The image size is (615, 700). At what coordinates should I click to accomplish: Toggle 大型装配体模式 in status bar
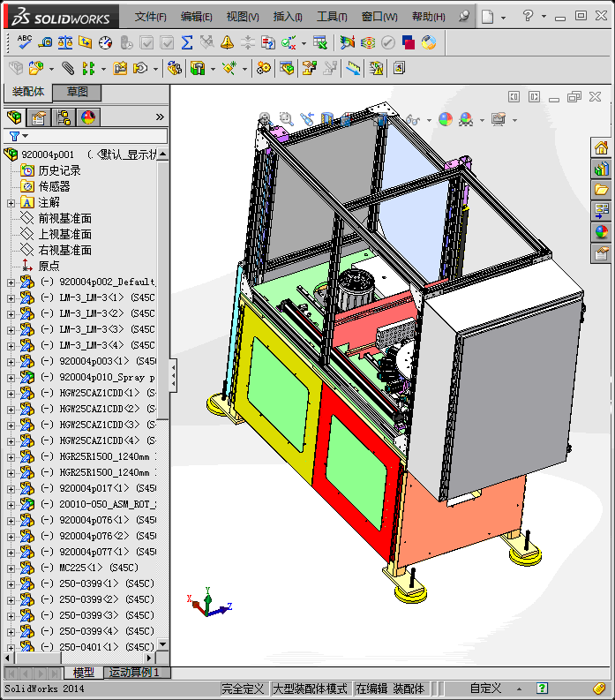pos(310,689)
